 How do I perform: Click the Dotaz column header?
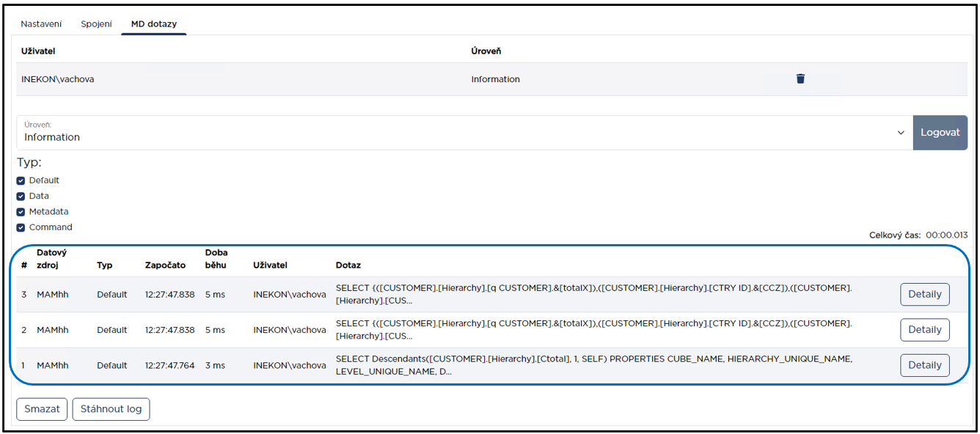pos(348,265)
